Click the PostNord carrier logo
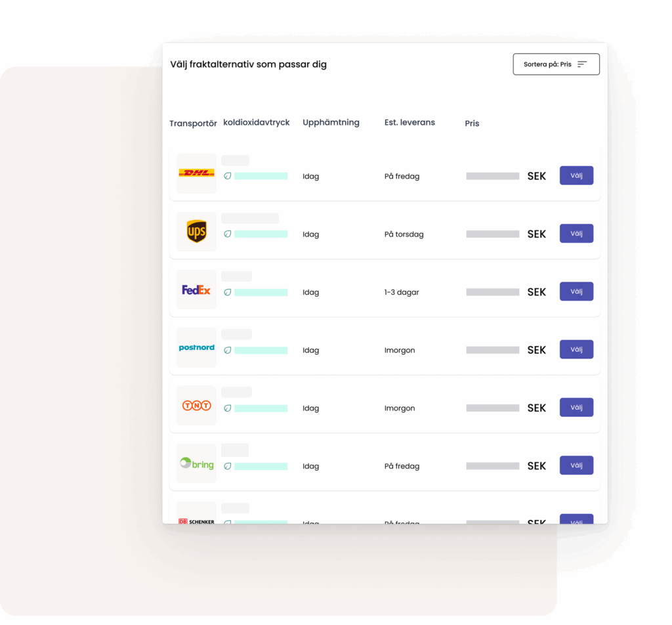Image resolution: width=672 pixels, height=625 pixels. click(x=197, y=348)
